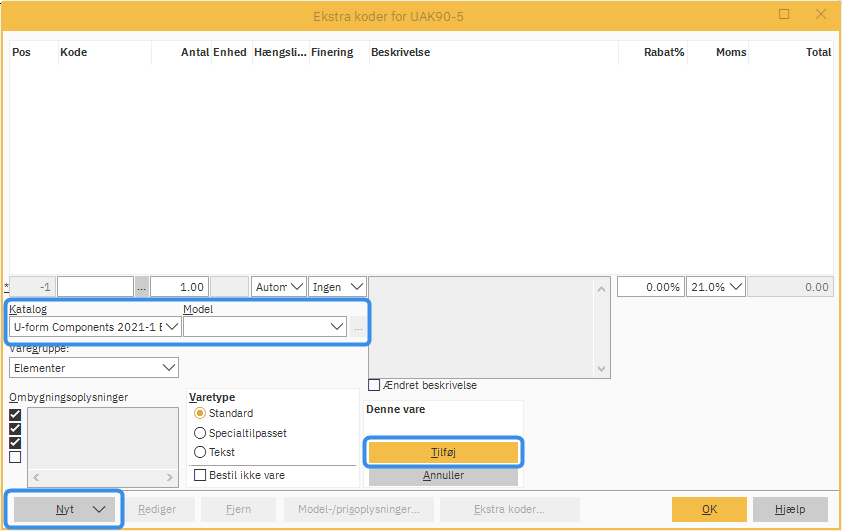Open the Nyt button dropdown arrow
842x531 pixels.
click(x=99, y=509)
